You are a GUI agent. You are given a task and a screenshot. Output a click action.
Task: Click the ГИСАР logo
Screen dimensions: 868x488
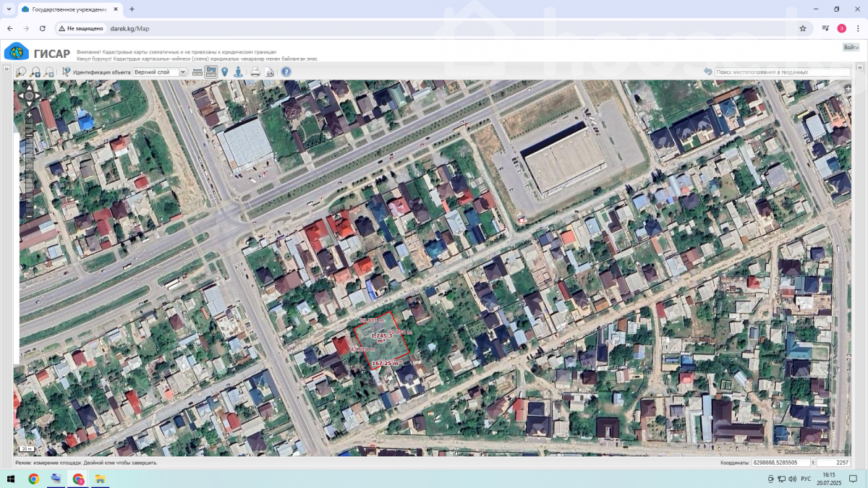(38, 53)
